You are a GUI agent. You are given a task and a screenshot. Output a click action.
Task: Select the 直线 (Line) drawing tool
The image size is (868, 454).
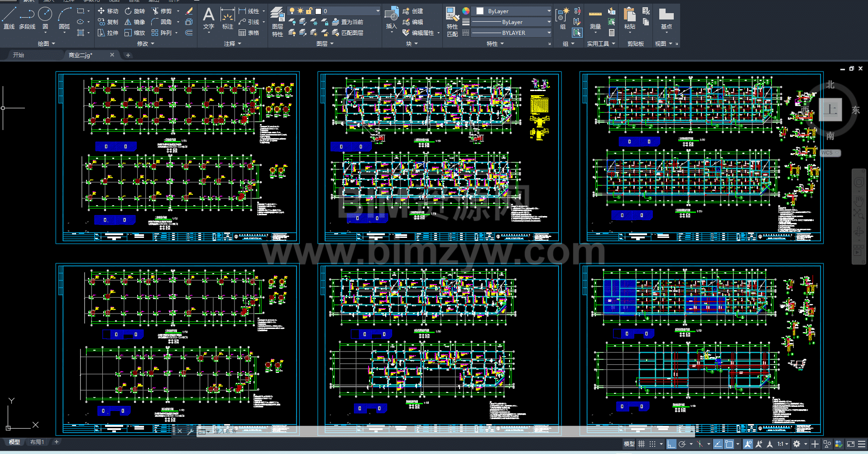9,18
